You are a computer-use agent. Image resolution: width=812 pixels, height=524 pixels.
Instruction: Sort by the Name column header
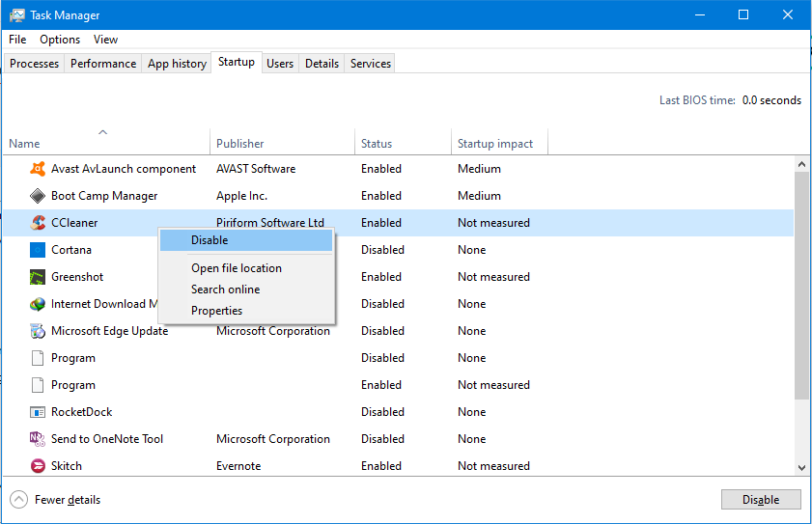pyautogui.click(x=106, y=144)
